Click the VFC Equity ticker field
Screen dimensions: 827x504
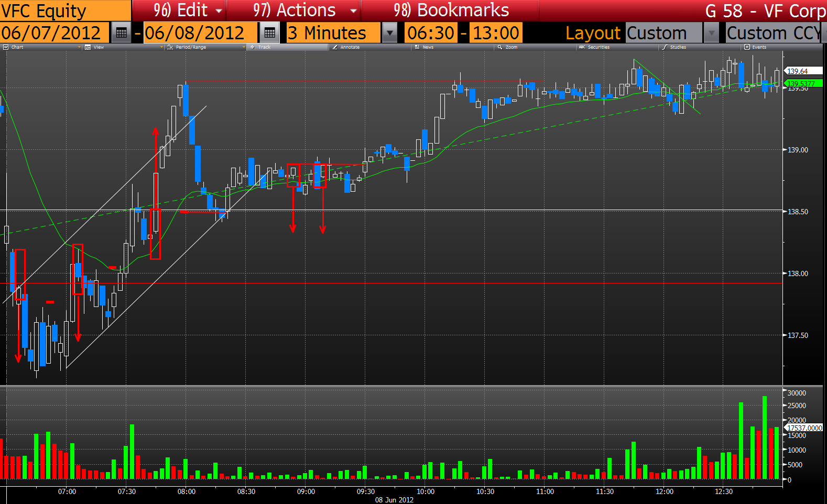pyautogui.click(x=65, y=10)
